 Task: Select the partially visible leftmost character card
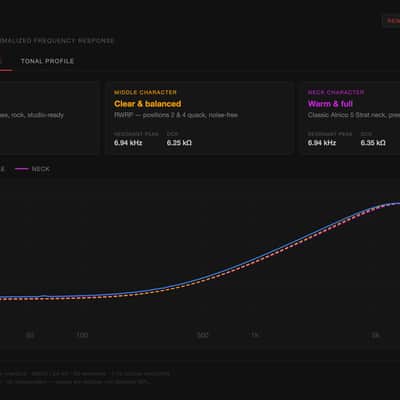coord(49,118)
